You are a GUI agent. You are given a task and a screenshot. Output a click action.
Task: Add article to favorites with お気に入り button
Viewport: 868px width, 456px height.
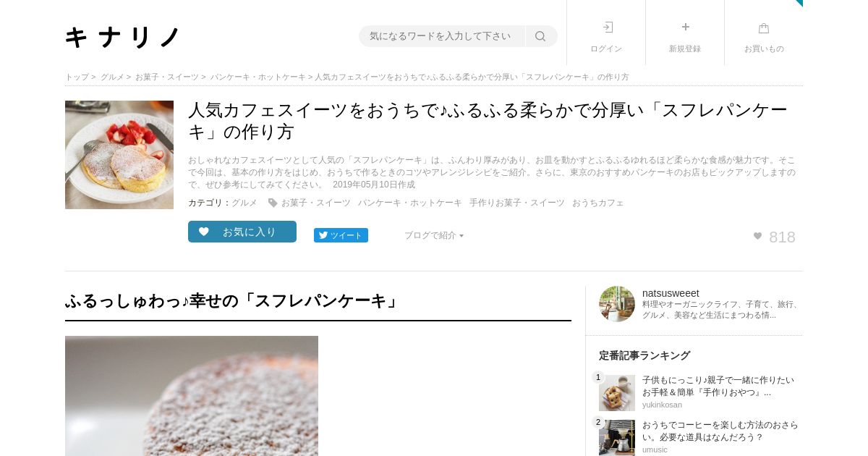click(242, 232)
